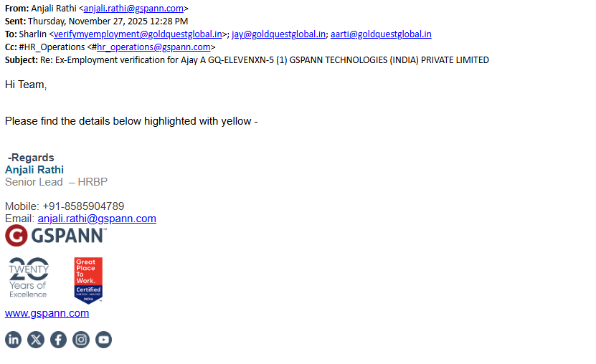
Task: Open the www.gspann.com website link
Action: pos(47,313)
